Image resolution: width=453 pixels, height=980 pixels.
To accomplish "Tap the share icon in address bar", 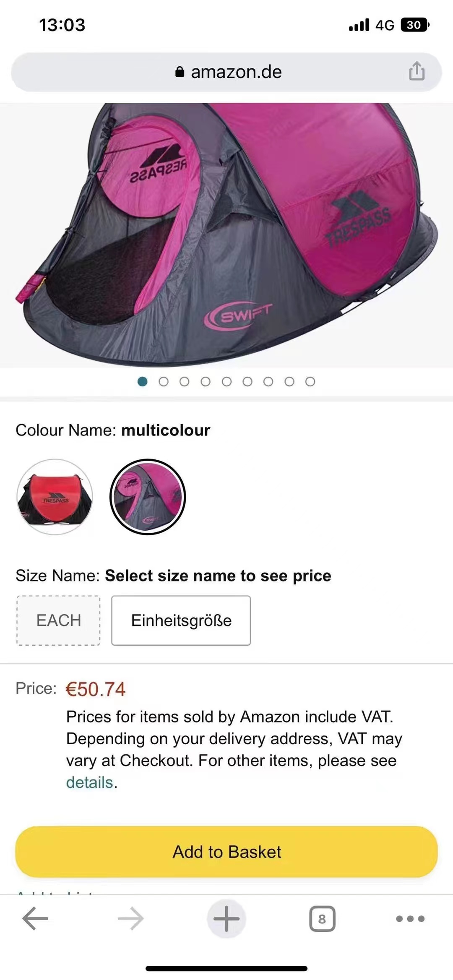I will pos(417,71).
